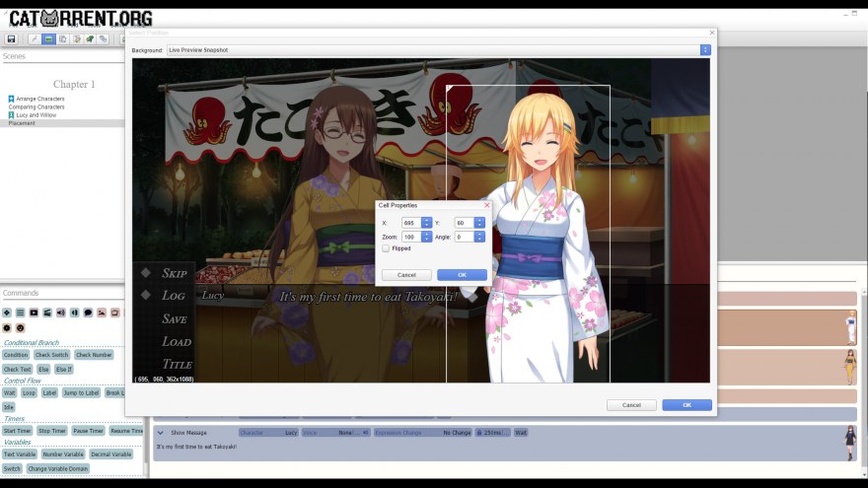Add an Idle command

click(x=8, y=407)
